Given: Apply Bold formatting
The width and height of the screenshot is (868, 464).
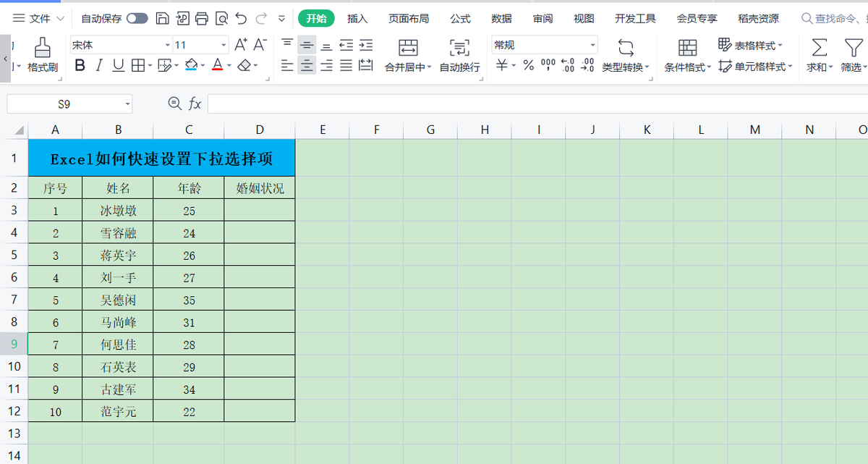Looking at the screenshot, I should (80, 66).
